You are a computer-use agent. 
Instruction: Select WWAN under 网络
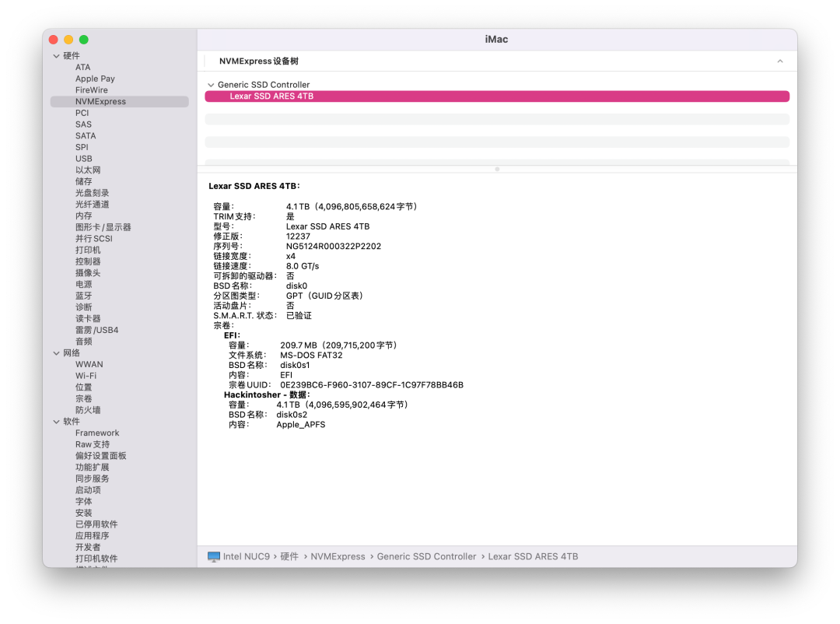coord(89,364)
